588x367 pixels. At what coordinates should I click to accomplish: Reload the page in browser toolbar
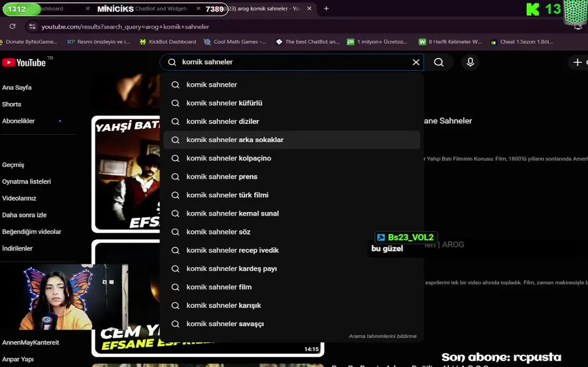coord(12,26)
